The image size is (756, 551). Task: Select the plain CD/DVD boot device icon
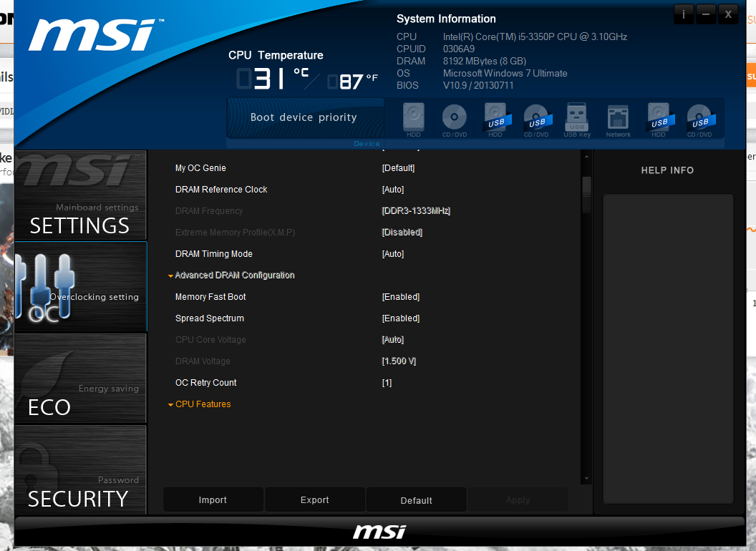point(454,120)
